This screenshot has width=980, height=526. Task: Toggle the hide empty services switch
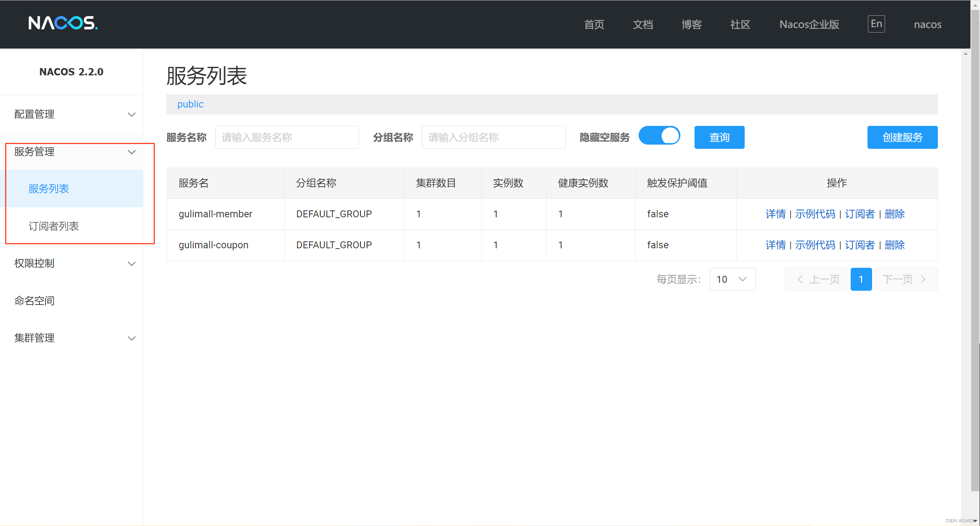pos(659,136)
